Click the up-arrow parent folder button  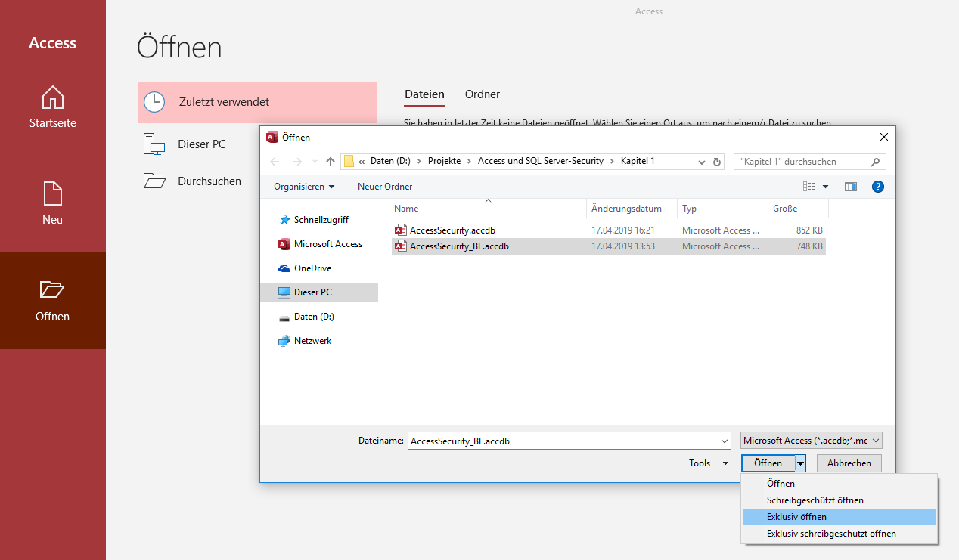click(331, 162)
